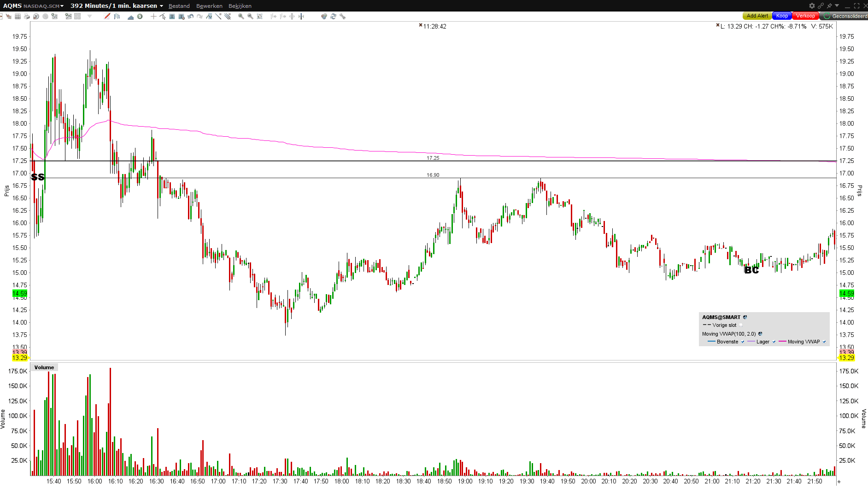The width and height of the screenshot is (868, 488).
Task: Open the blue histogram studies icon
Action: click(131, 17)
